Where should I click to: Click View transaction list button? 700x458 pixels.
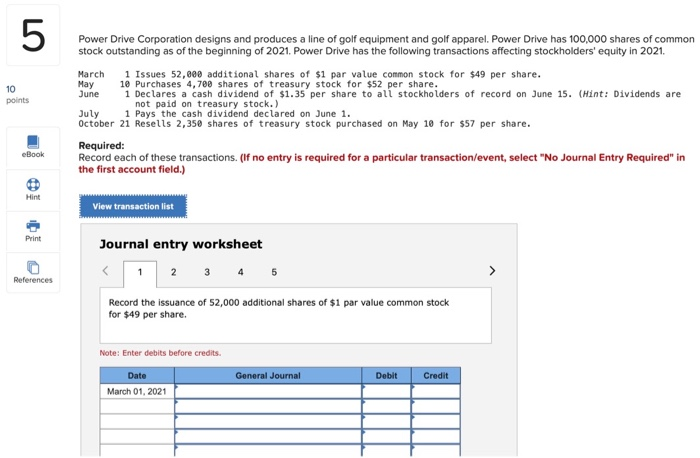[x=133, y=206]
